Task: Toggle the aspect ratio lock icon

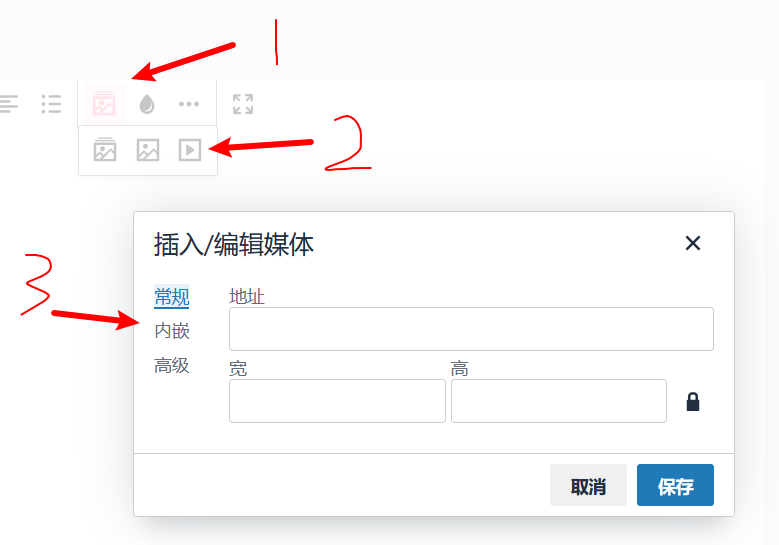Action: (693, 401)
